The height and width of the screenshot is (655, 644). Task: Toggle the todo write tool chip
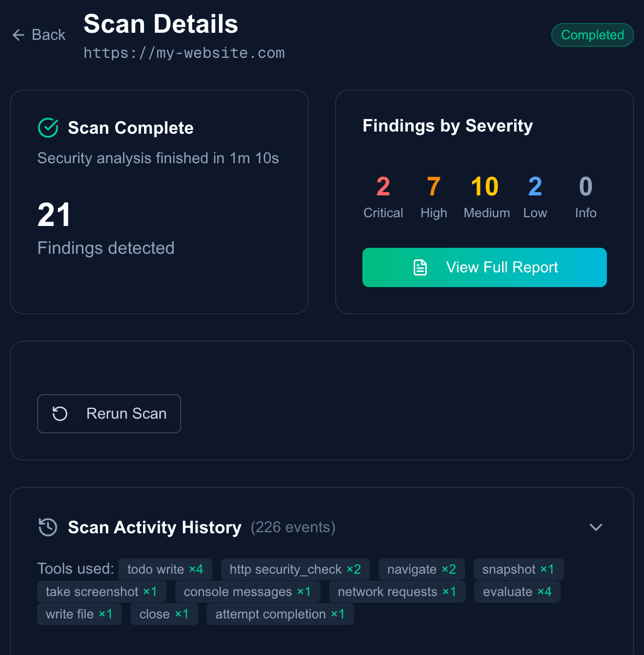point(165,569)
